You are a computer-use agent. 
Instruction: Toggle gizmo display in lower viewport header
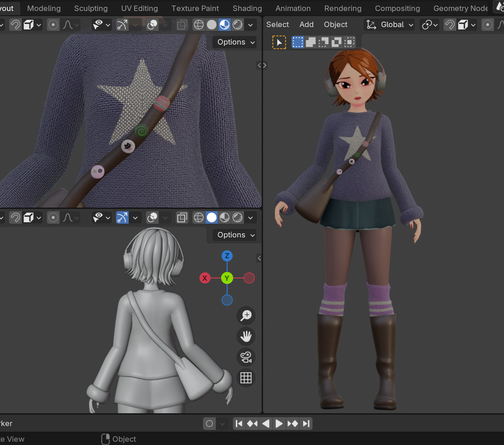(122, 218)
